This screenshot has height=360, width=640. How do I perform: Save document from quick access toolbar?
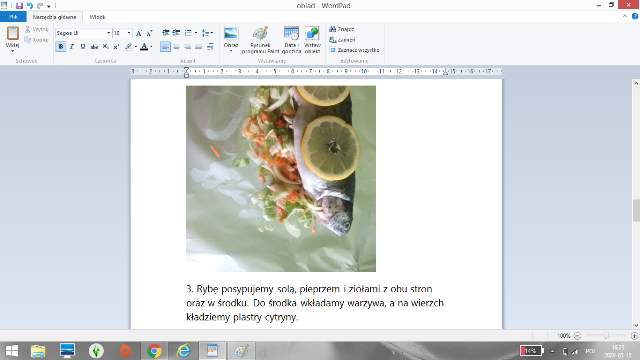(x=19, y=6)
